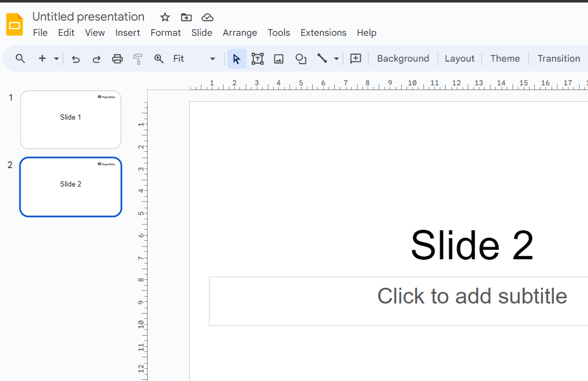Image resolution: width=588 pixels, height=381 pixels.
Task: Open the Extensions menu
Action: pyautogui.click(x=323, y=33)
